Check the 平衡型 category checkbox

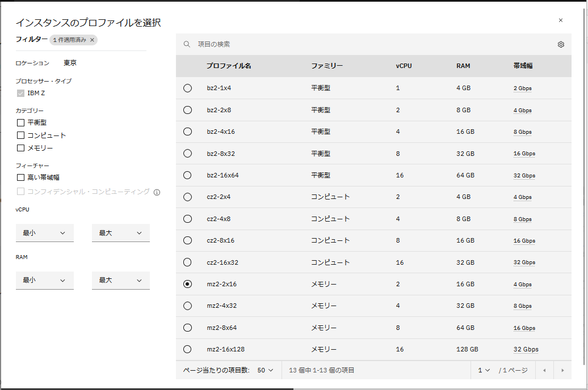(20, 122)
